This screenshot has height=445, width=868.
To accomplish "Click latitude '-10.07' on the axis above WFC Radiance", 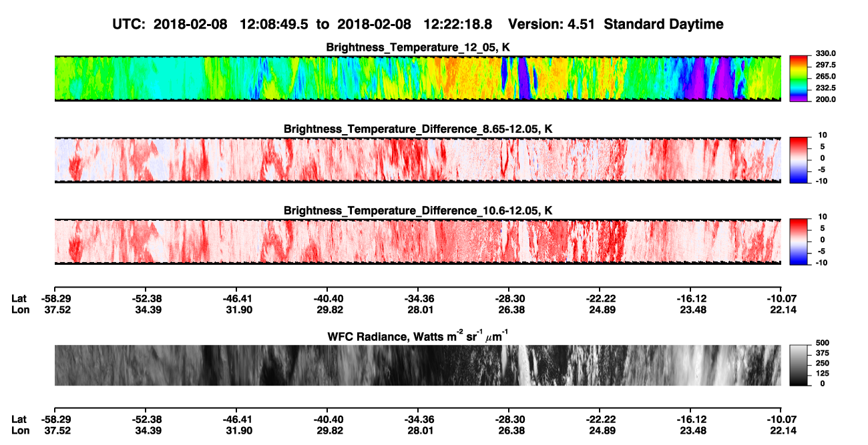I will click(x=781, y=298).
